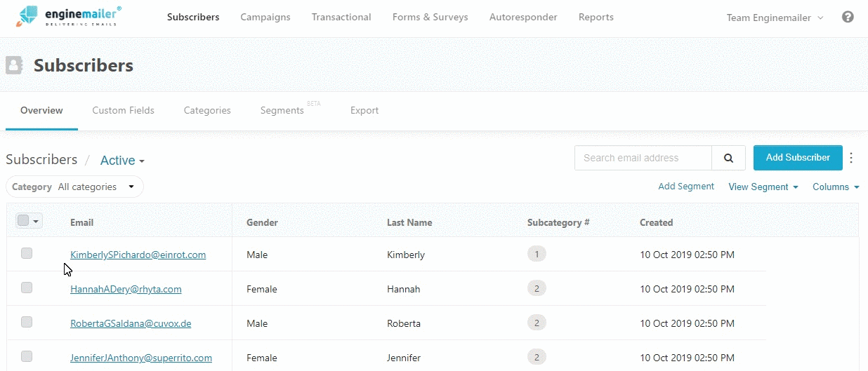Open the three-dot more options menu
The height and width of the screenshot is (371, 868).
tap(852, 158)
